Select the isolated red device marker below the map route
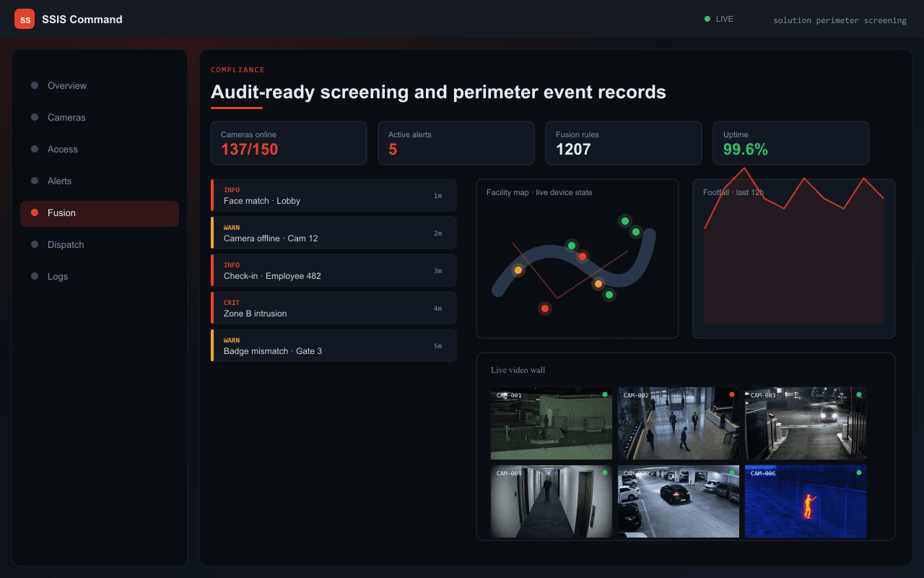Viewport: 924px width, 578px height. point(545,309)
